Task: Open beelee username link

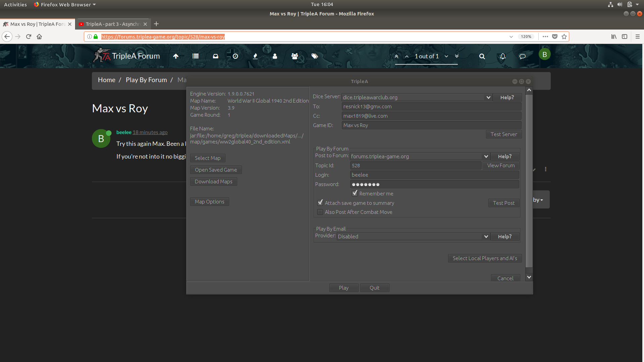Action: point(124,132)
